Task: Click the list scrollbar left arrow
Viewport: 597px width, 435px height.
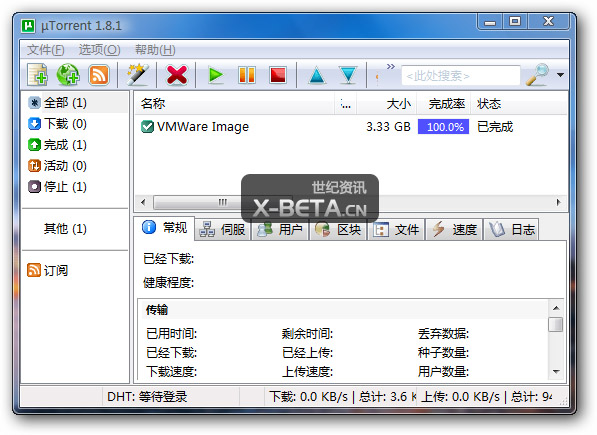Action: [x=143, y=202]
